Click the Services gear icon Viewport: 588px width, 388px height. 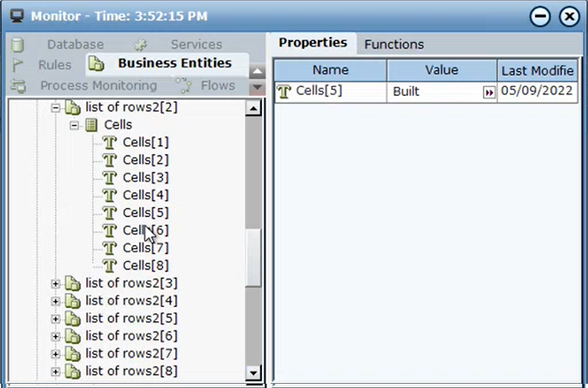point(141,45)
